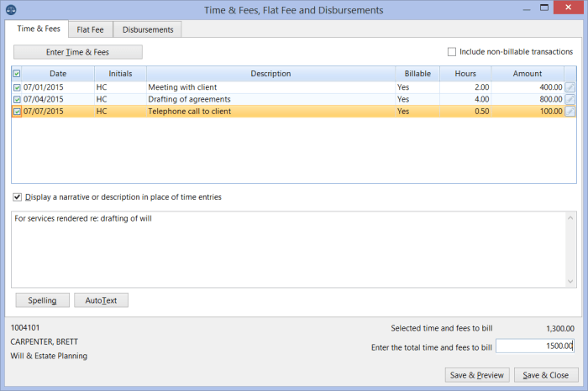Uncheck the 07/04/2015 entry checkbox
This screenshot has height=391, width=588.
18,99
